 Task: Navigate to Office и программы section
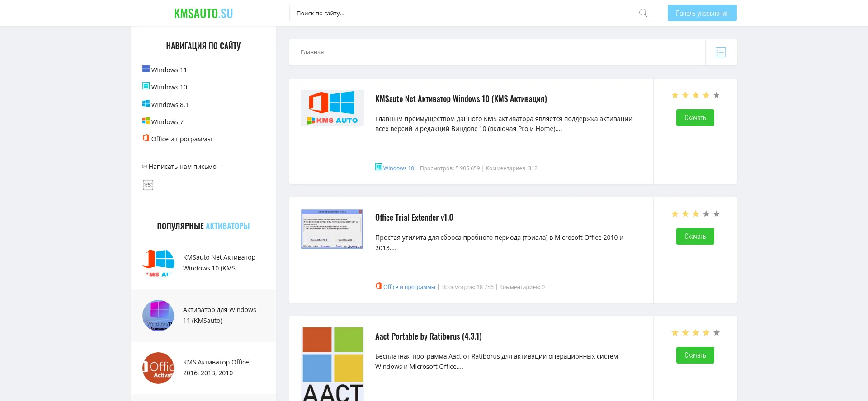point(181,139)
